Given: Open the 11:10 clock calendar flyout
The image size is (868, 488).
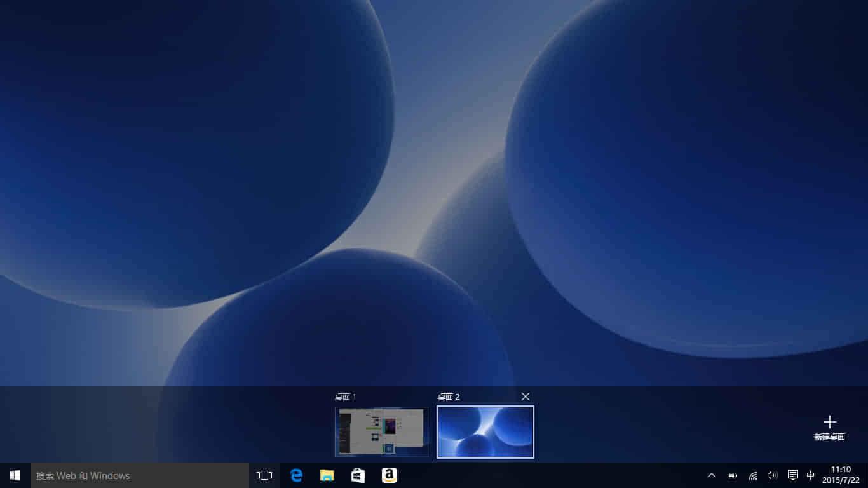Looking at the screenshot, I should 841,475.
